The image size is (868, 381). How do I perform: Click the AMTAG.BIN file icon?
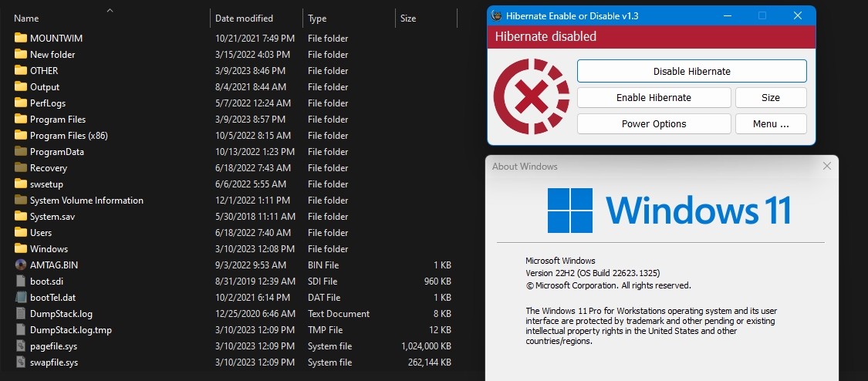[21, 265]
